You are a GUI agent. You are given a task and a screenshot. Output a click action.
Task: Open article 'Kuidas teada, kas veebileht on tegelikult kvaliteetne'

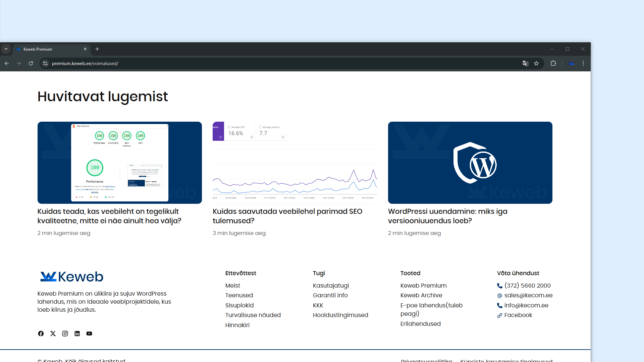point(109,216)
